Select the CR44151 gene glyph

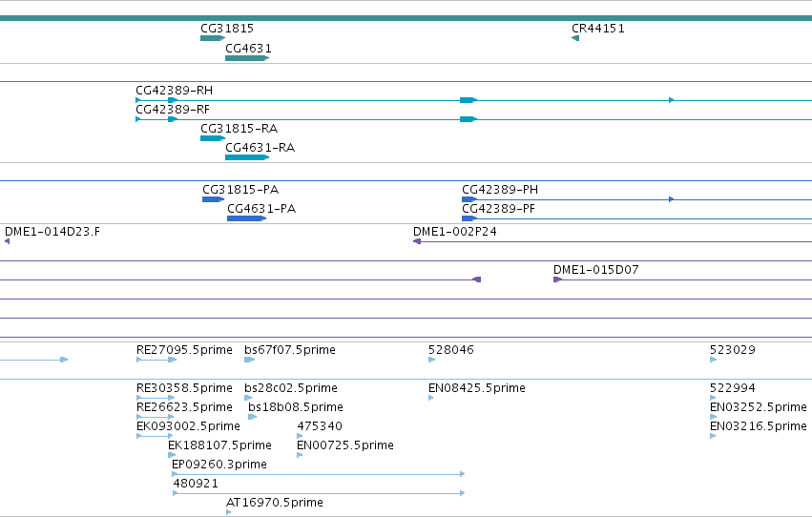coord(575,38)
